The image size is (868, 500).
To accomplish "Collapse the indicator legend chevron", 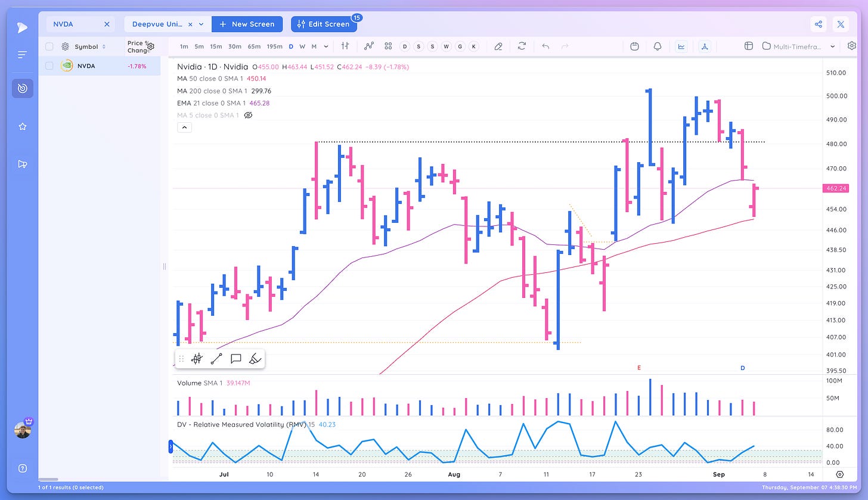I will (184, 127).
